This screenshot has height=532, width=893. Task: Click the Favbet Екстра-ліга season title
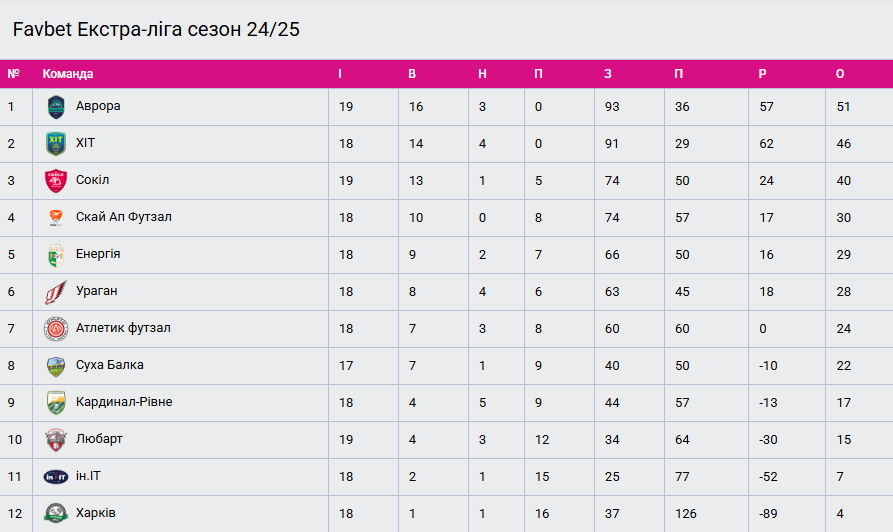156,30
